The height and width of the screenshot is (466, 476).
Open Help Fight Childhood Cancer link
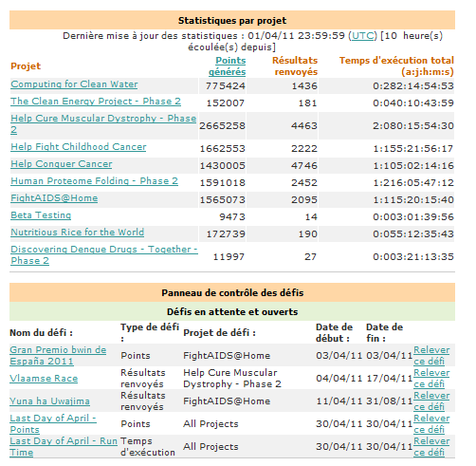(79, 147)
